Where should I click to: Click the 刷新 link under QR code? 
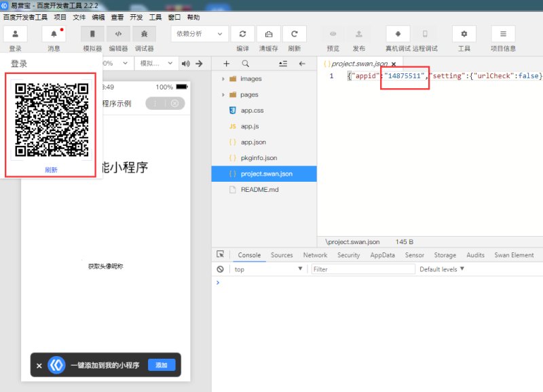[x=51, y=170]
